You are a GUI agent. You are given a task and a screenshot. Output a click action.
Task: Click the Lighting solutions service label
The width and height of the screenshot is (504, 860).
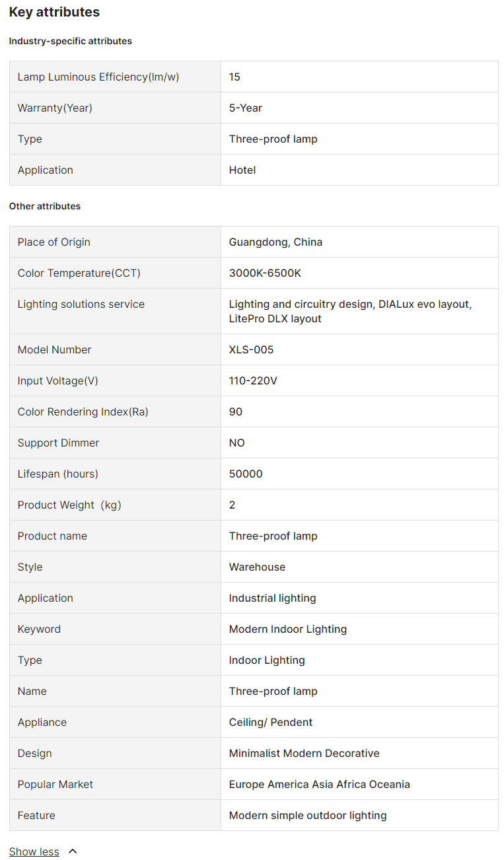(81, 304)
